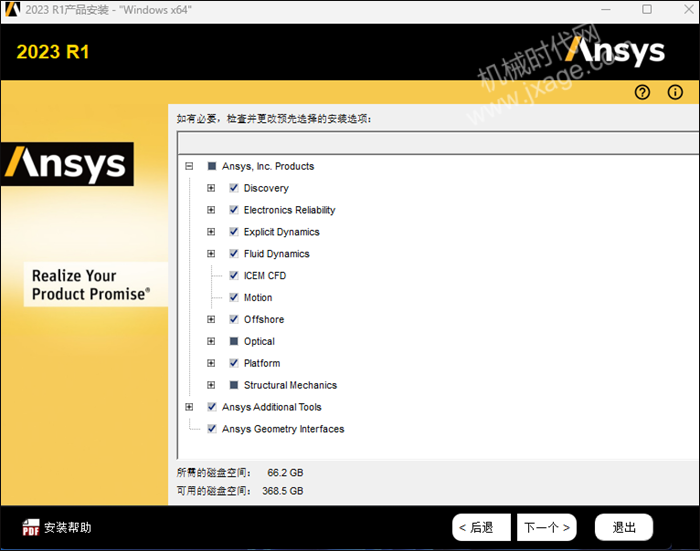
Task: Uncheck the ICEM CFD checkbox
Action: tap(234, 276)
